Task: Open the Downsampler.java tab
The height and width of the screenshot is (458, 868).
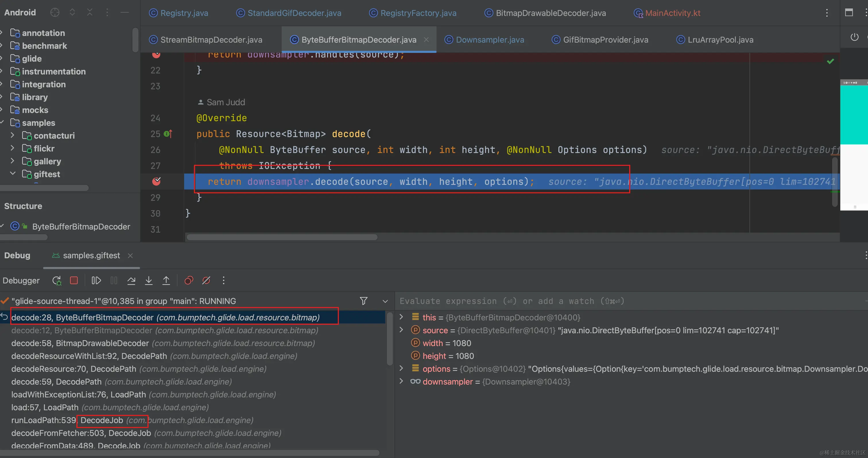Action: click(484, 39)
